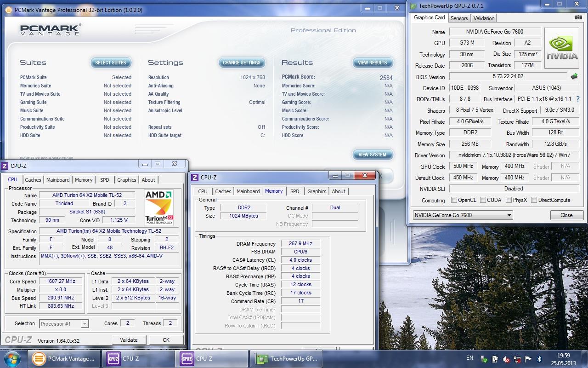Open the Windows Start orb
588x368 pixels.
[12, 359]
